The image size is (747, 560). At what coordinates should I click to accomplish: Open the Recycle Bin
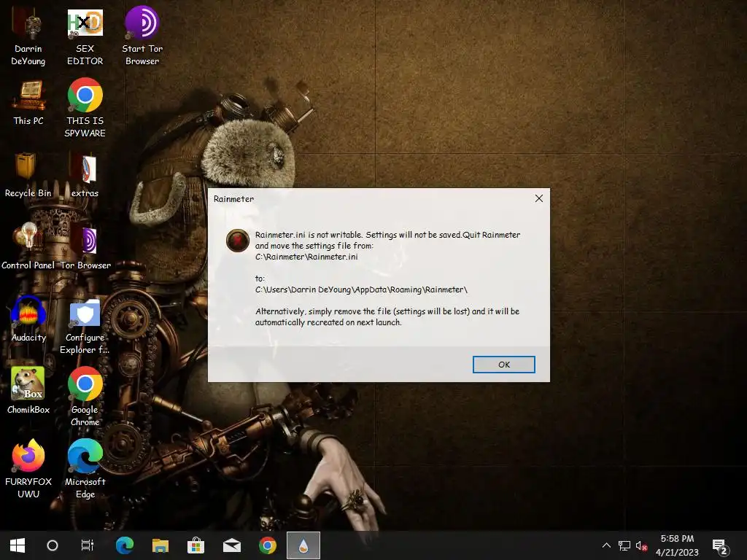(28, 175)
